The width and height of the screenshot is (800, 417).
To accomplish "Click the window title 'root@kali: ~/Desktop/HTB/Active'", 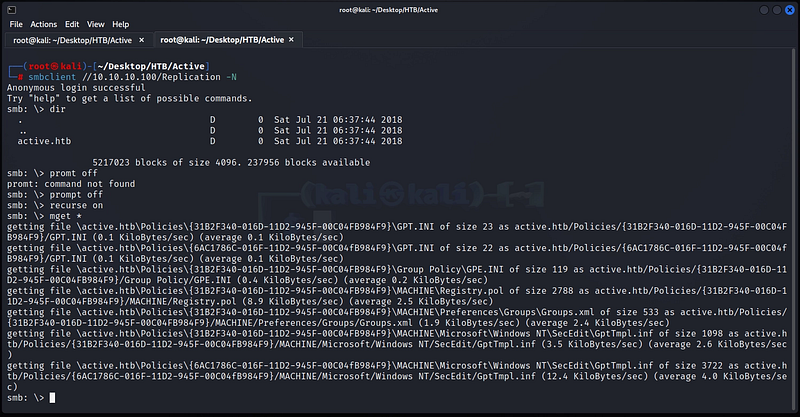I will pos(389,10).
